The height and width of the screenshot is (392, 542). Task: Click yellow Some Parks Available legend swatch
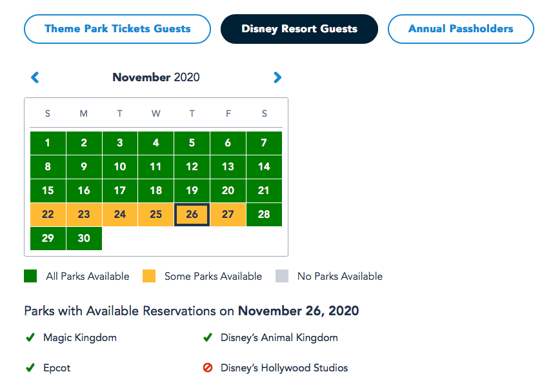coord(149,276)
